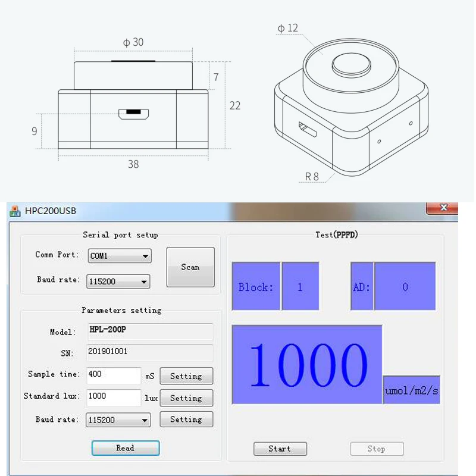This screenshot has width=476, height=476.
Task: Click the Scan button
Action: (x=190, y=267)
